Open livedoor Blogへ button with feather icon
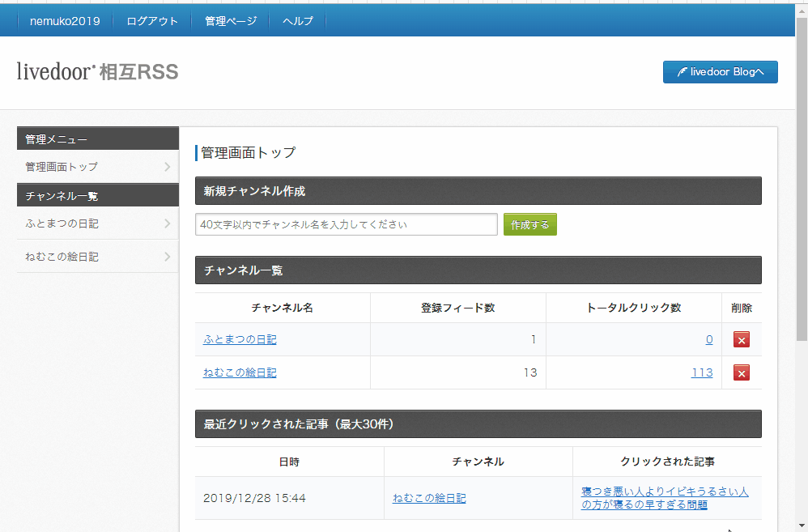 [x=720, y=71]
